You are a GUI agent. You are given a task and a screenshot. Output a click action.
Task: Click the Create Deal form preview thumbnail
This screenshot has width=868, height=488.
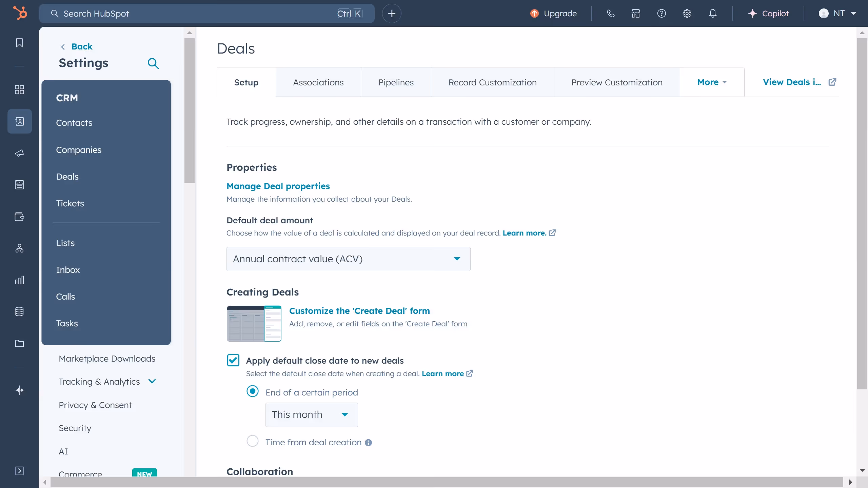click(254, 323)
